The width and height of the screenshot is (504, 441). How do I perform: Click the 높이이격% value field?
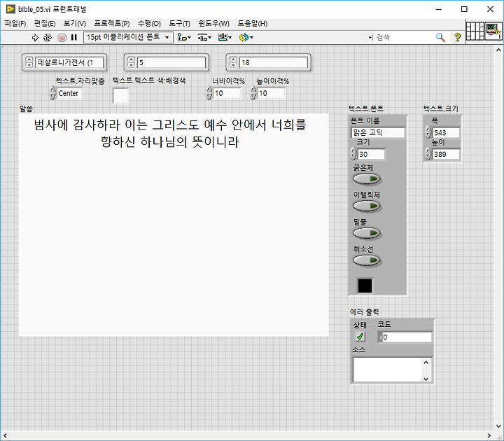271,93
